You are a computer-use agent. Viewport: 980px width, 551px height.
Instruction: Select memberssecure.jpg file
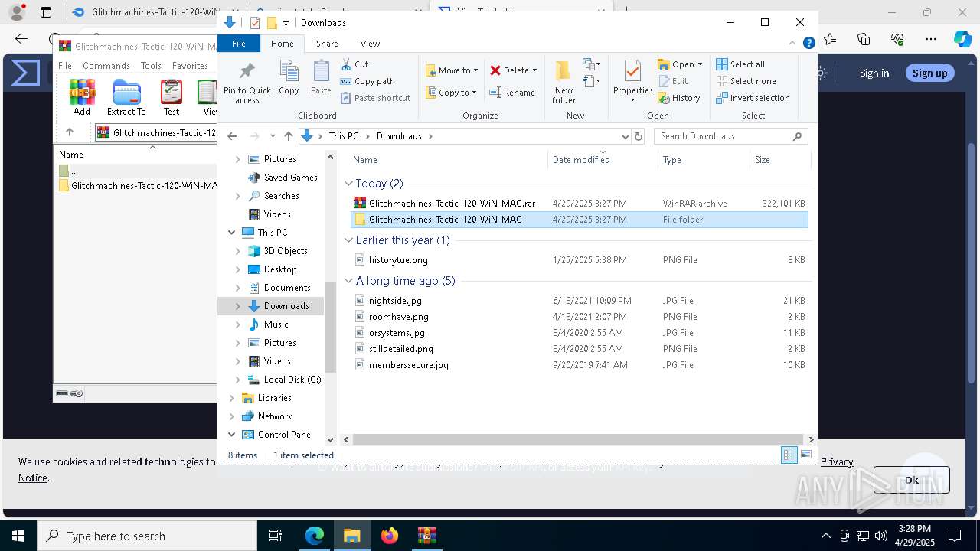click(579, 365)
